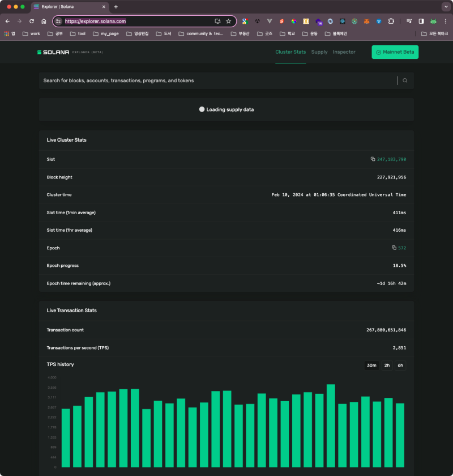Open the tab search dropdown arrow
Screen dimensions: 453x476
[x=446, y=7]
